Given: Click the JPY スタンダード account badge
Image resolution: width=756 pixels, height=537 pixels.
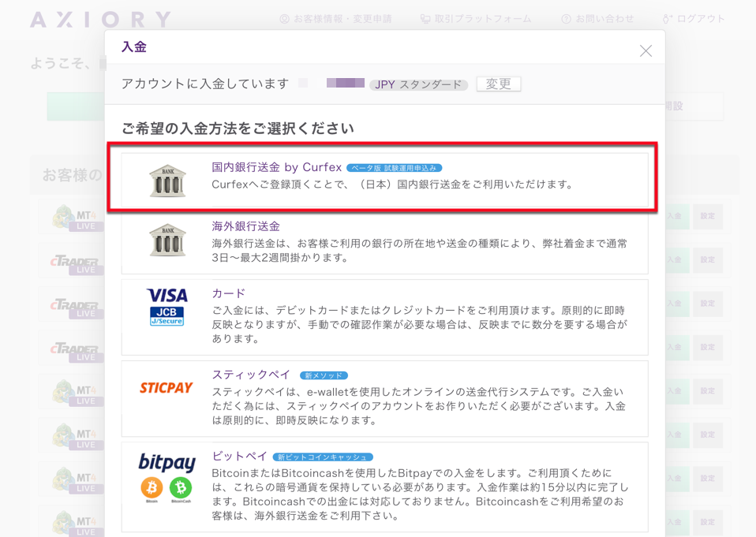Looking at the screenshot, I should coord(418,84).
